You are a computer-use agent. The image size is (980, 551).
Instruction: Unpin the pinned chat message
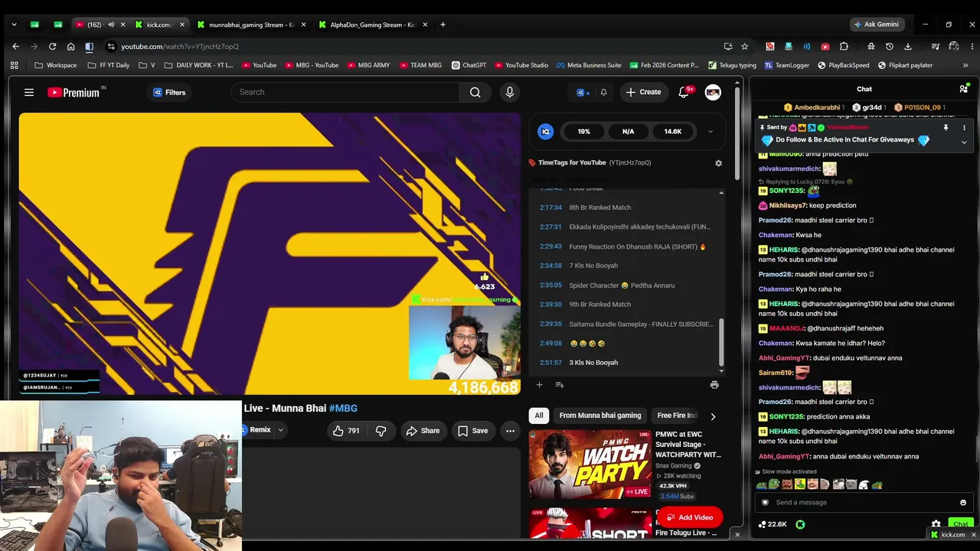946,128
